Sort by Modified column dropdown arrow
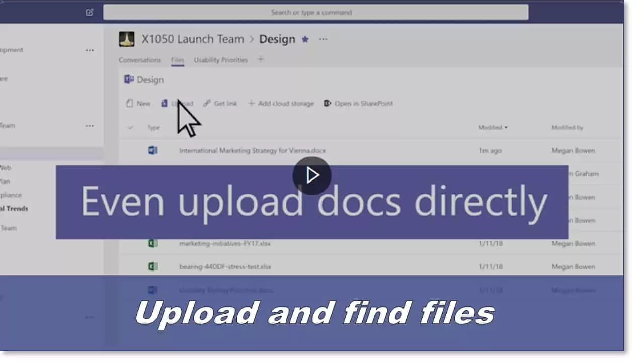Image resolution: width=644 pixels, height=362 pixels. click(506, 128)
